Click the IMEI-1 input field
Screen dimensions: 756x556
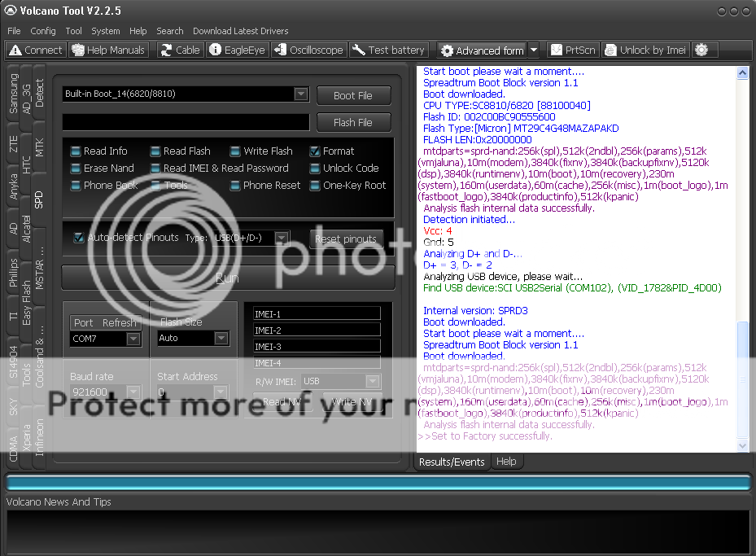[317, 314]
